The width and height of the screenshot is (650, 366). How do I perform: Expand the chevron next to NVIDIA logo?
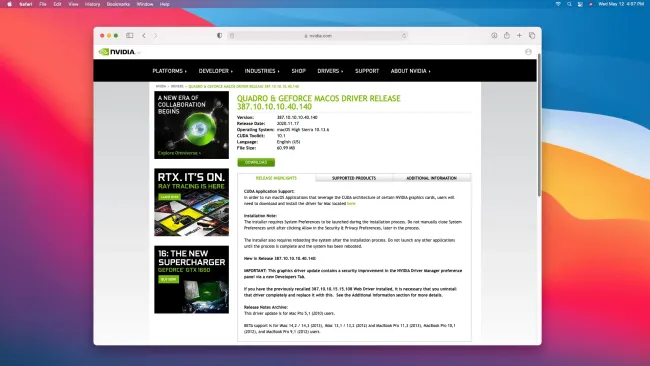(139, 53)
